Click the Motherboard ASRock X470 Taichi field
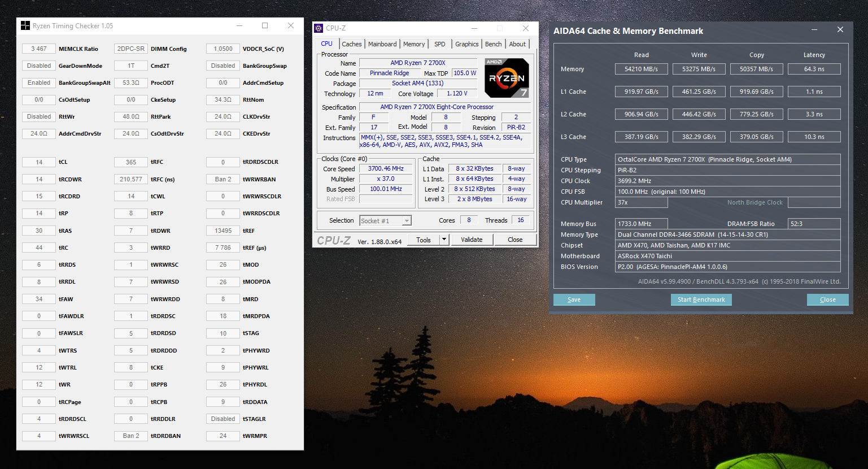 point(728,256)
